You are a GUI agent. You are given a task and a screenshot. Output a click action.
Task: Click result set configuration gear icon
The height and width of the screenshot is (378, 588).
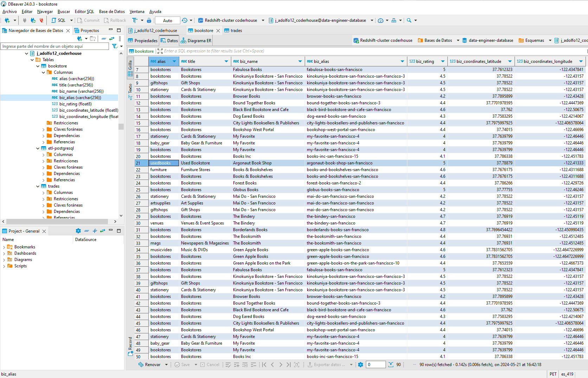(361, 365)
